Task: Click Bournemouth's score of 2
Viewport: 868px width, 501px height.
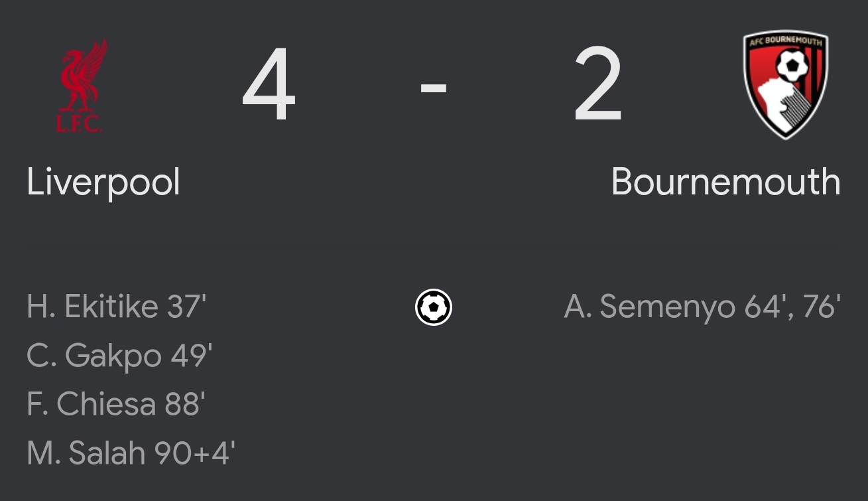Action: pos(598,85)
